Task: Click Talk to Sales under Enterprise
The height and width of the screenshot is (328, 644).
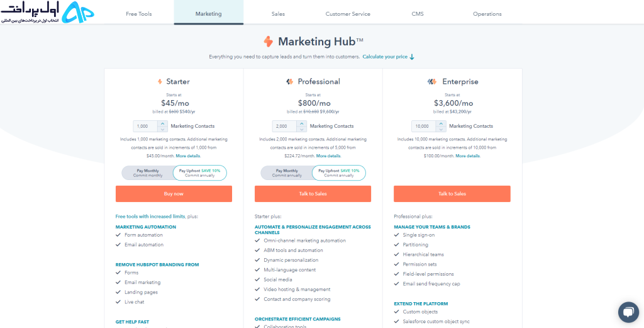Action: pyautogui.click(x=452, y=194)
